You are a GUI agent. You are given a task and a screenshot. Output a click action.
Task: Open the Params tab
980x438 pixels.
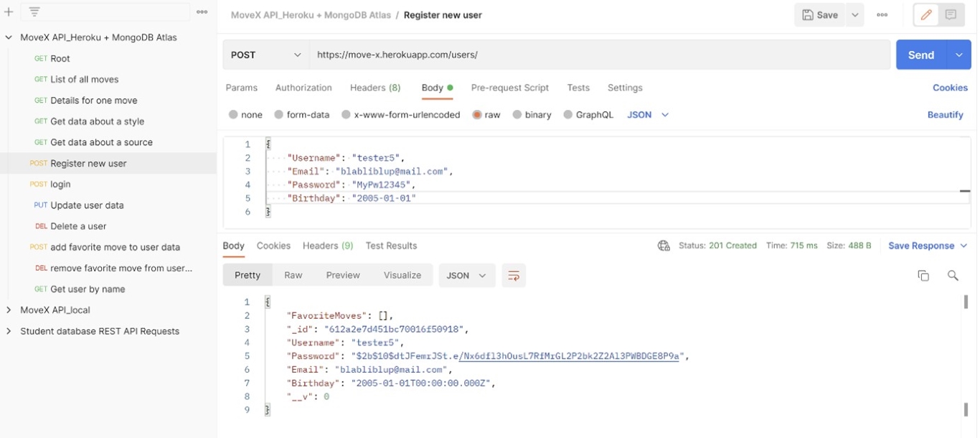242,88
